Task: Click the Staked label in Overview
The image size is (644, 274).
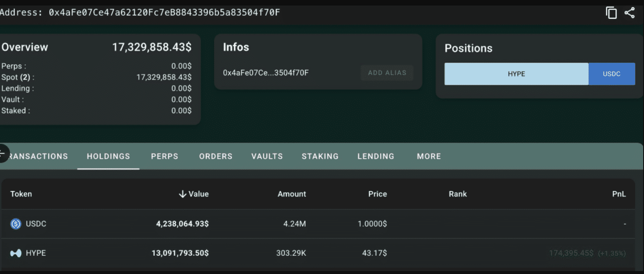Action: click(16, 111)
